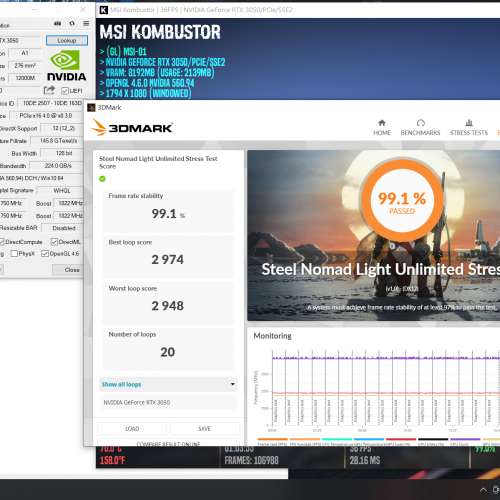Expand the Show all loops dropdown
The image size is (500, 500).
tap(168, 384)
